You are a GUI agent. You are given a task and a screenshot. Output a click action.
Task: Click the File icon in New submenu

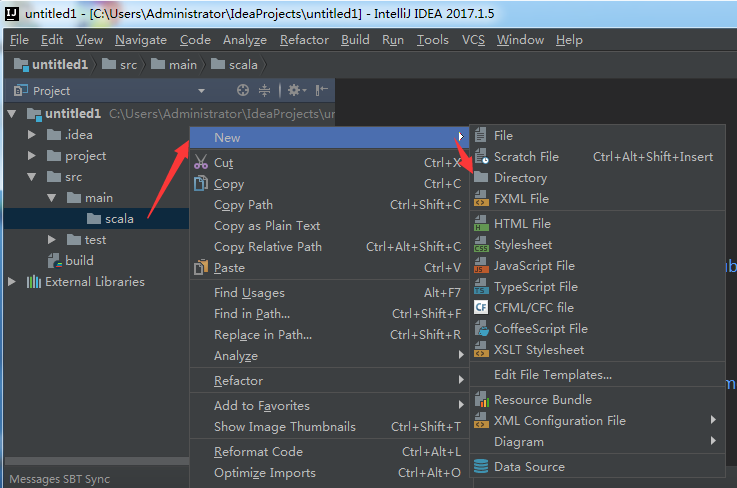[481, 135]
